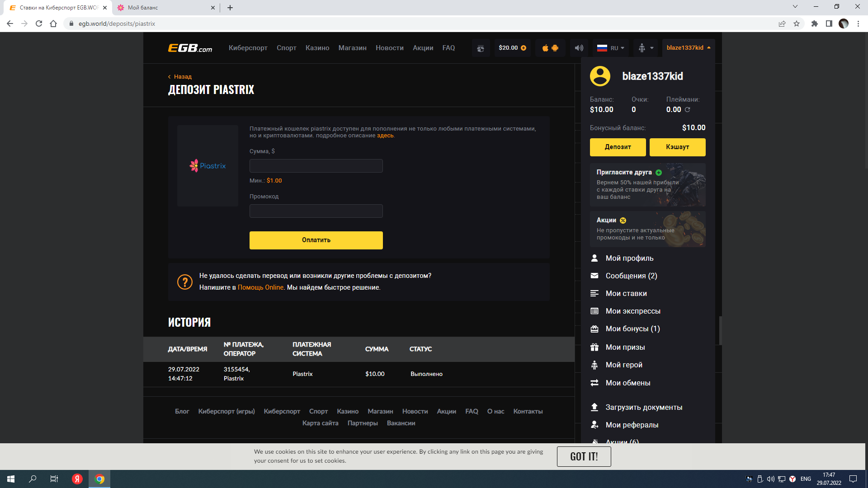Toggle the Chrome side panel button
This screenshot has width=868, height=488.
coord(829,23)
